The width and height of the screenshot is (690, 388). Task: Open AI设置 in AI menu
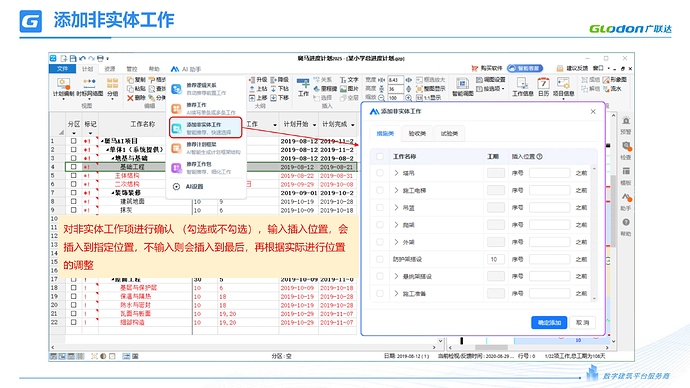pos(189,187)
